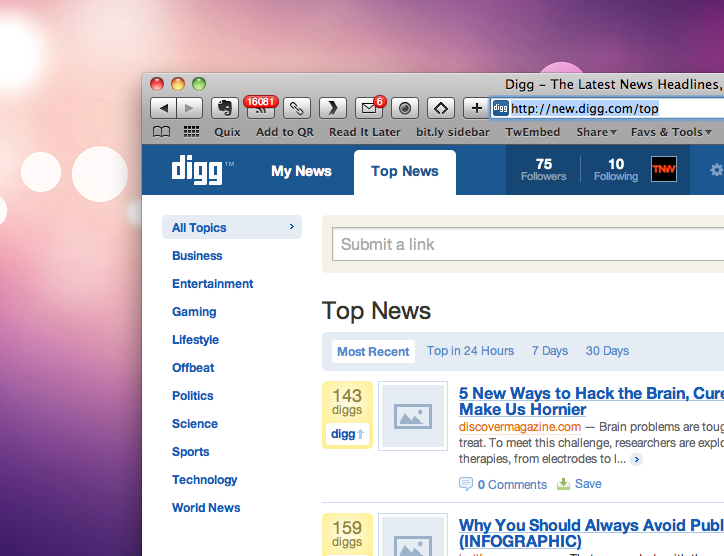The width and height of the screenshot is (724, 556).
Task: Click the chain link toolbar icon
Action: pyautogui.click(x=297, y=109)
